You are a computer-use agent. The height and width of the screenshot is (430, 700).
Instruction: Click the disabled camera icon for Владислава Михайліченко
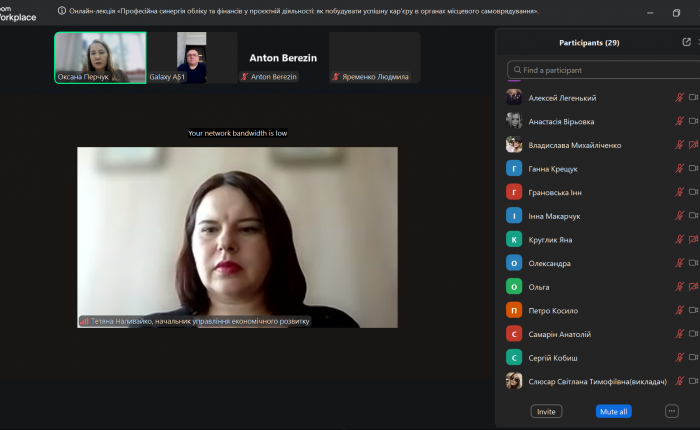[694, 145]
